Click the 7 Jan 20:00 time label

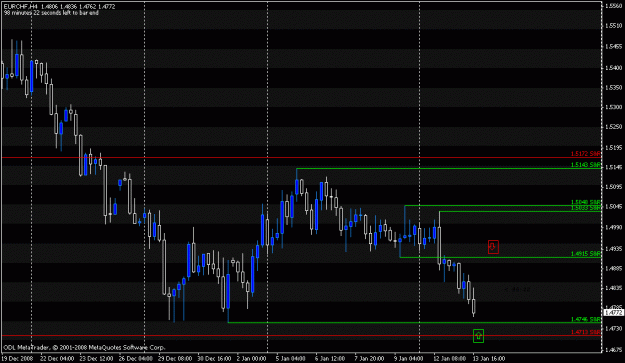coord(369,359)
